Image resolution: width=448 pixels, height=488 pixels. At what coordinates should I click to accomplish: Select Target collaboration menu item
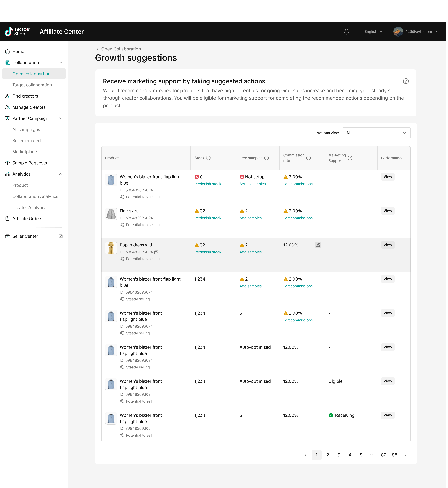coord(32,85)
